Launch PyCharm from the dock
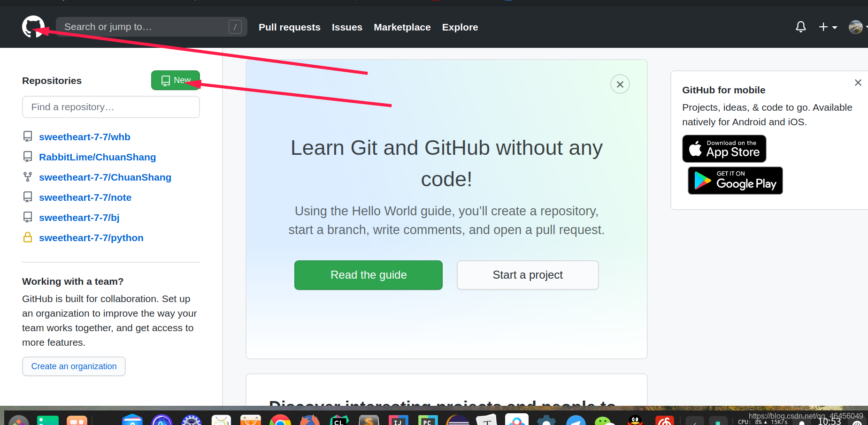The width and height of the screenshot is (868, 425). tap(428, 420)
